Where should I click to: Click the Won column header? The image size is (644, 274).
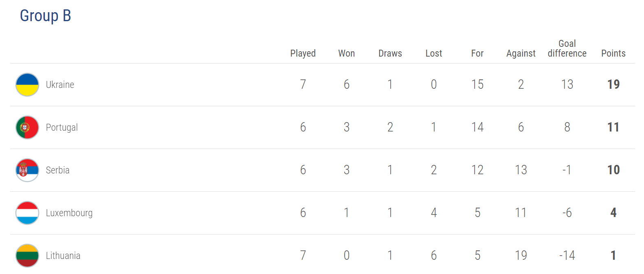click(x=346, y=53)
